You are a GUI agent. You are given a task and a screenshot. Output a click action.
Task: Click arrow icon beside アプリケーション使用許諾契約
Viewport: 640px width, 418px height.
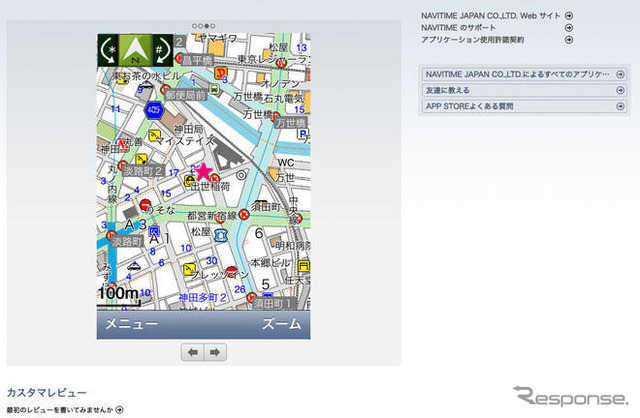pos(569,40)
